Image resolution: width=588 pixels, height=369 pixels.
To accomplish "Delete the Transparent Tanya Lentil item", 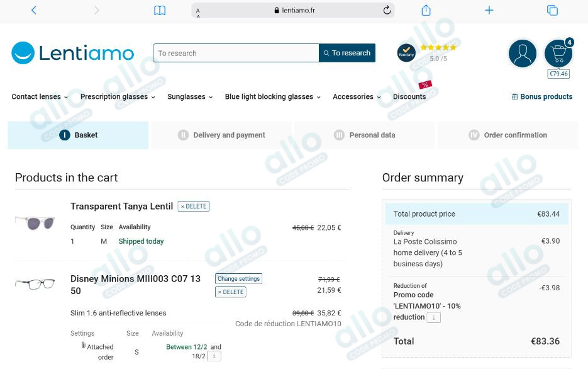I will coord(195,206).
